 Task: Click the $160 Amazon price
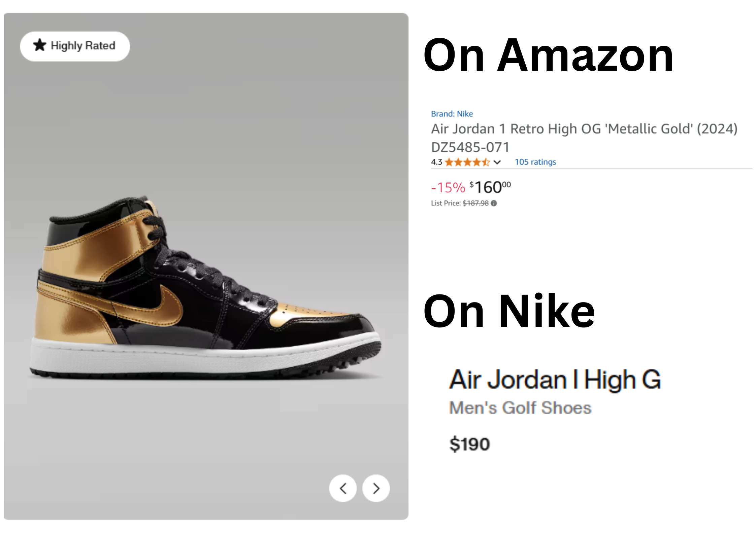pyautogui.click(x=490, y=187)
